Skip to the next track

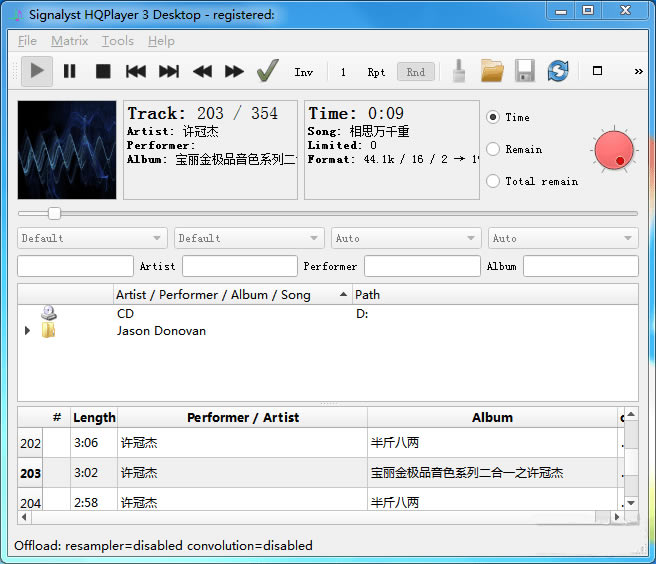tap(169, 71)
